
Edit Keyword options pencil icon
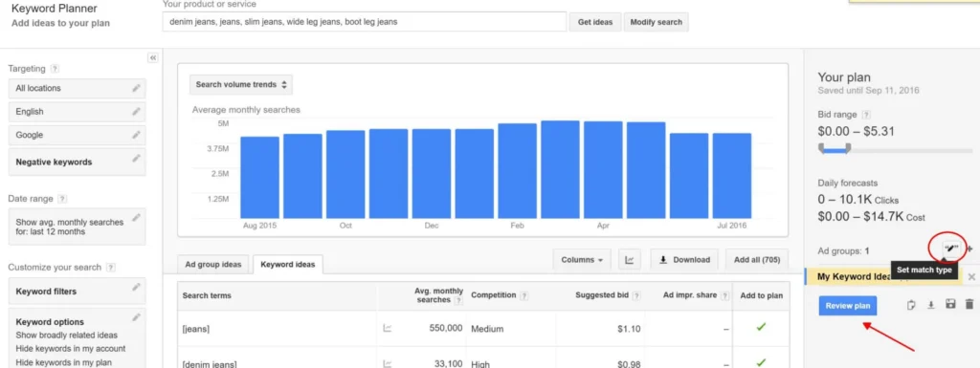[136, 317]
